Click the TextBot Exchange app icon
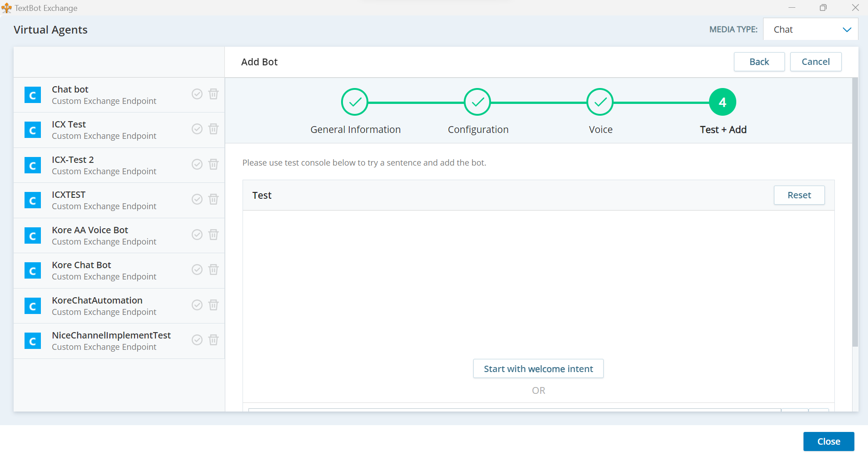The height and width of the screenshot is (456, 868). 6,8
